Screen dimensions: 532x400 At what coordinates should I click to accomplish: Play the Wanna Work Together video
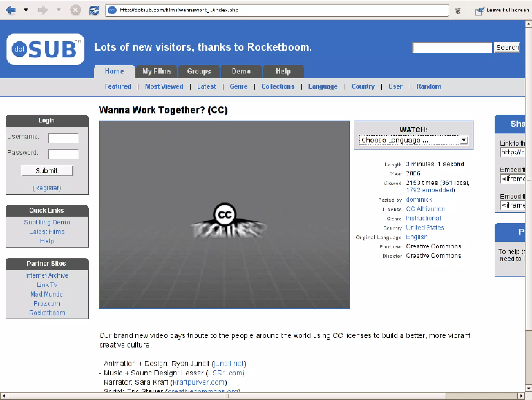224,215
